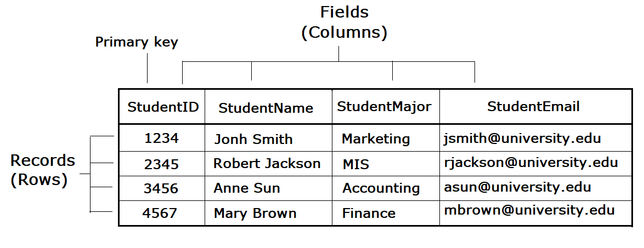Image resolution: width=644 pixels, height=248 pixels.
Task: Click the Anne Sun cell
Action: click(x=247, y=188)
